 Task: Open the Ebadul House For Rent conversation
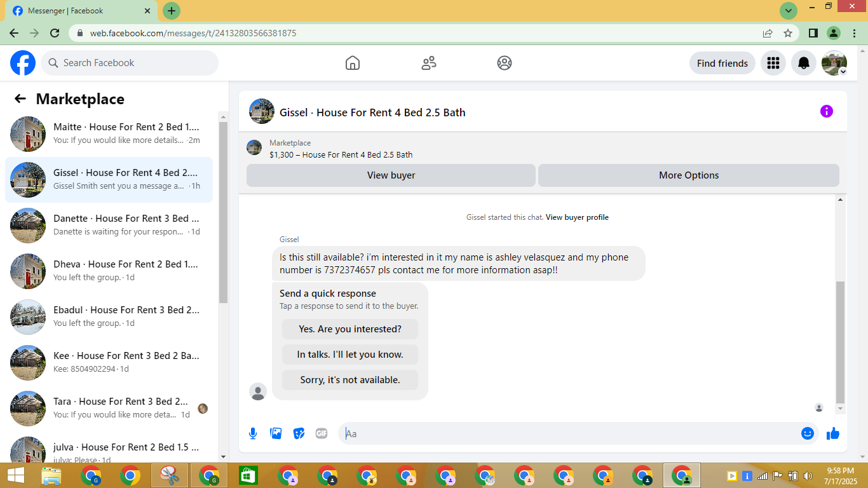coord(109,317)
